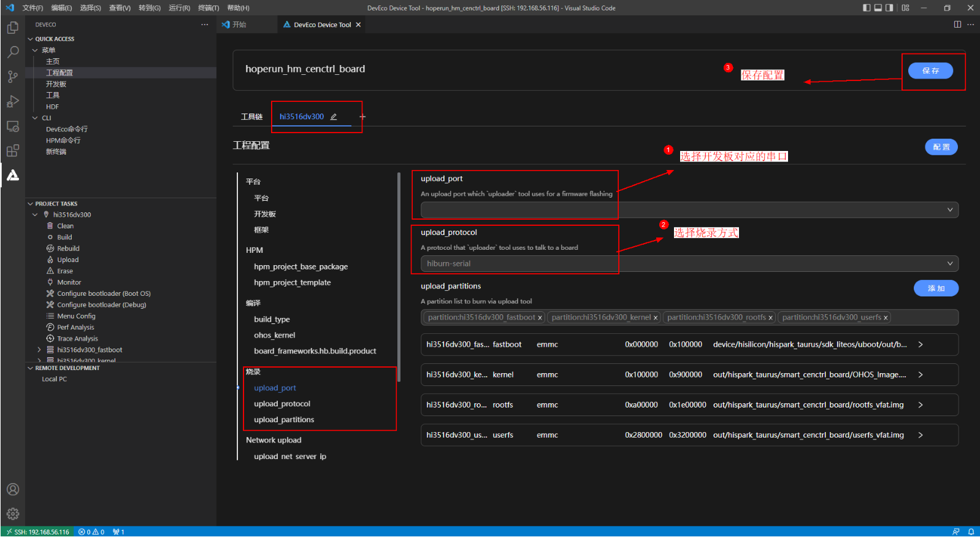Expand the userfs partition row chevron
980x537 pixels.
921,435
